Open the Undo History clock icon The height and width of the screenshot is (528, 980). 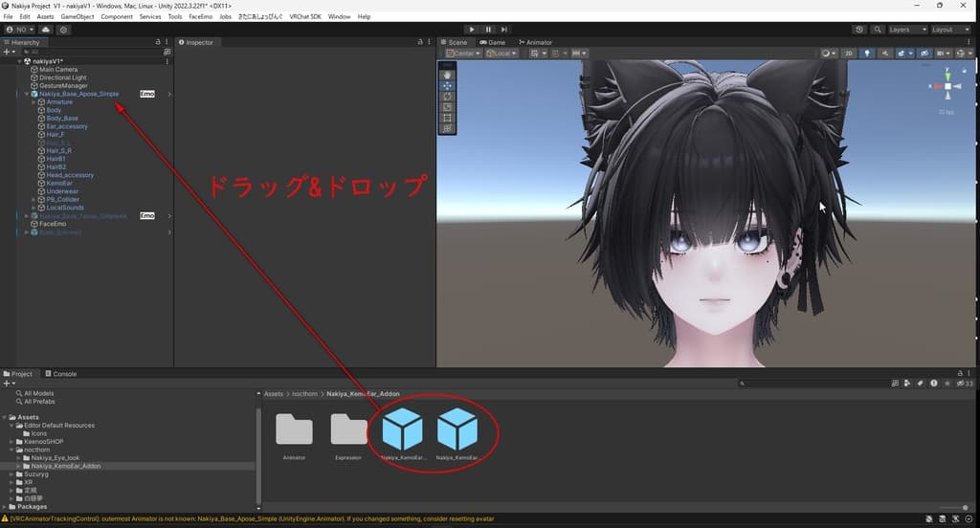coord(859,30)
